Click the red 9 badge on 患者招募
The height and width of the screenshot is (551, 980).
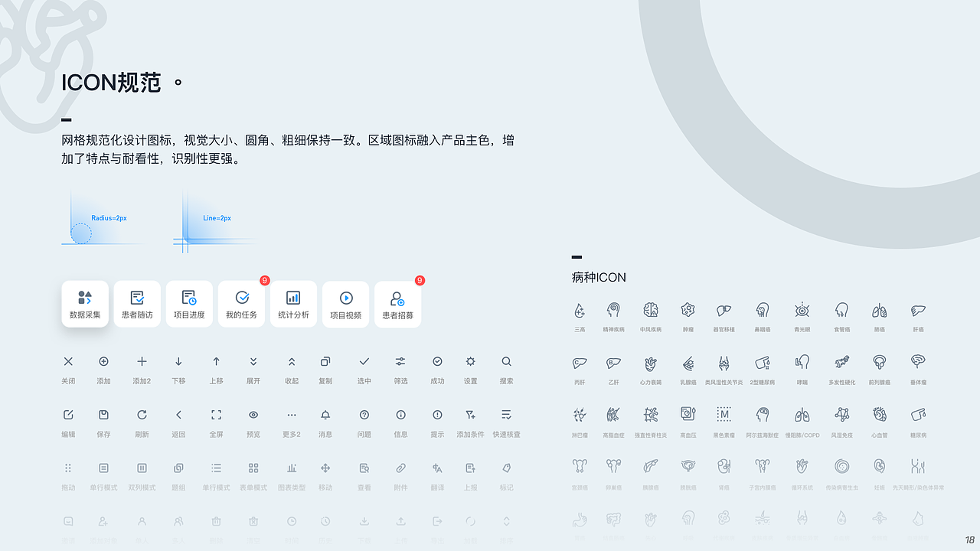(x=420, y=281)
